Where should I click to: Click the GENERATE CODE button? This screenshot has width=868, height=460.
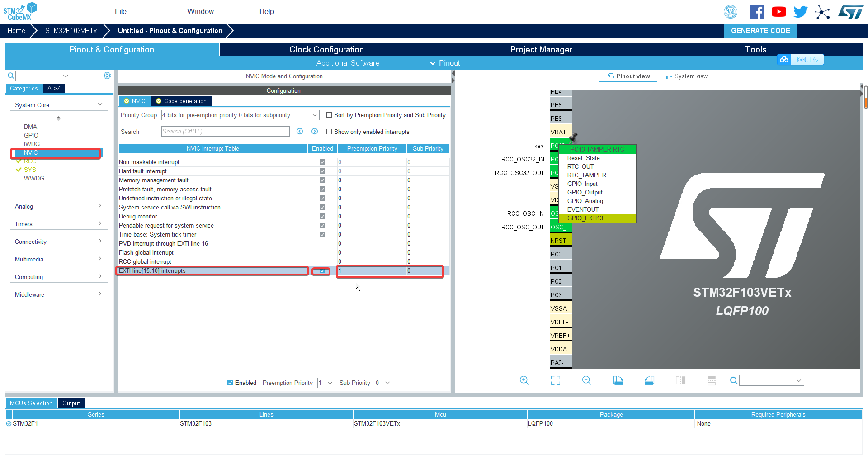point(760,31)
